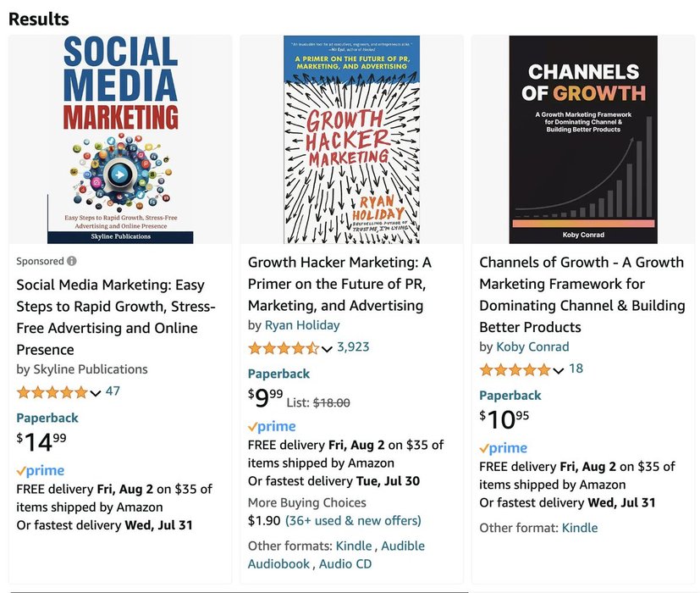Click Prime logo under $10.95 price

(x=503, y=449)
